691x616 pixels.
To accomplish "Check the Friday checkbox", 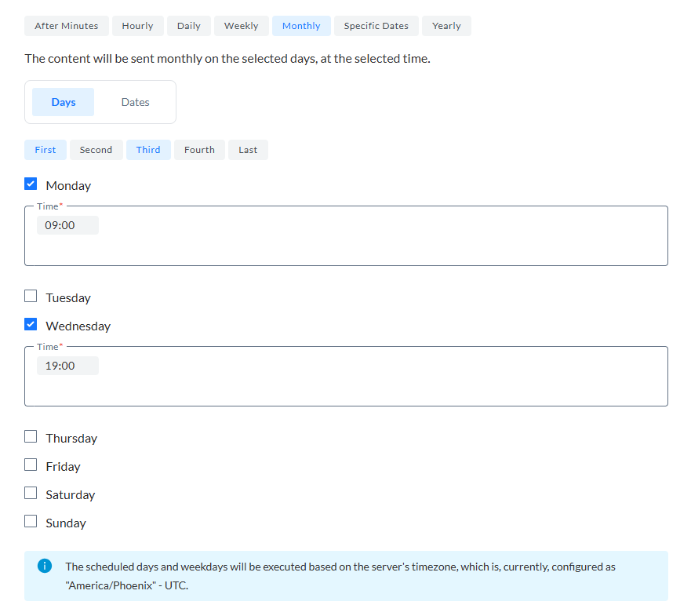I will tap(31, 465).
